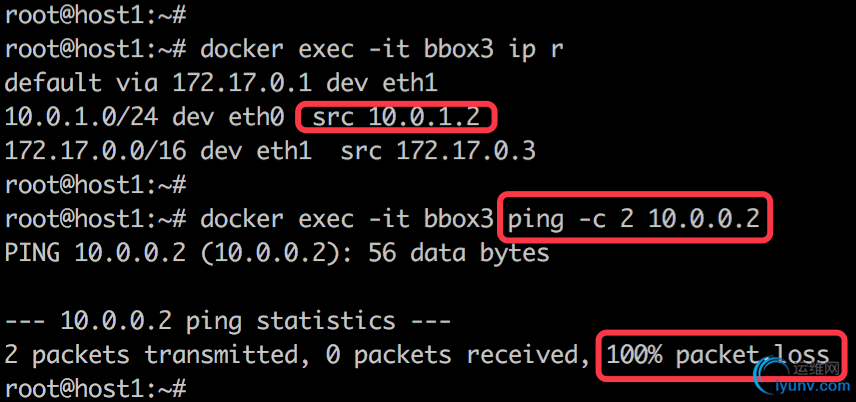Viewport: 856px width, 402px height.
Task: Click the '56 data bytes' text
Action: coord(459,253)
